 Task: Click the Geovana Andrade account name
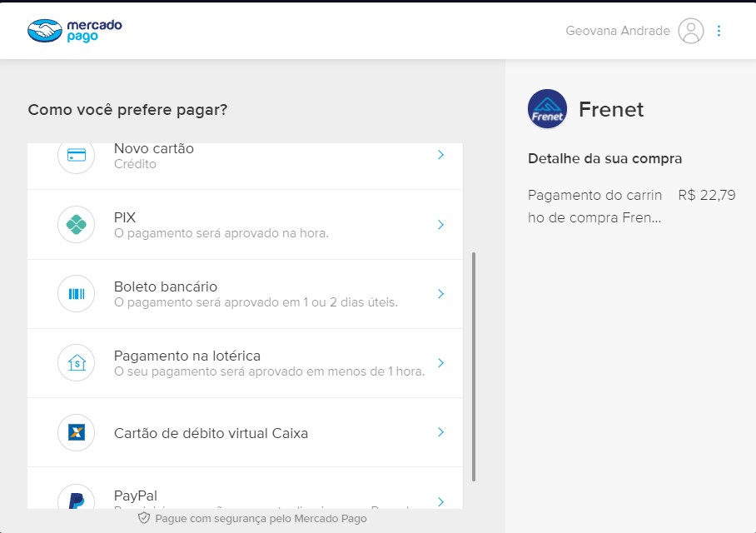click(x=618, y=31)
